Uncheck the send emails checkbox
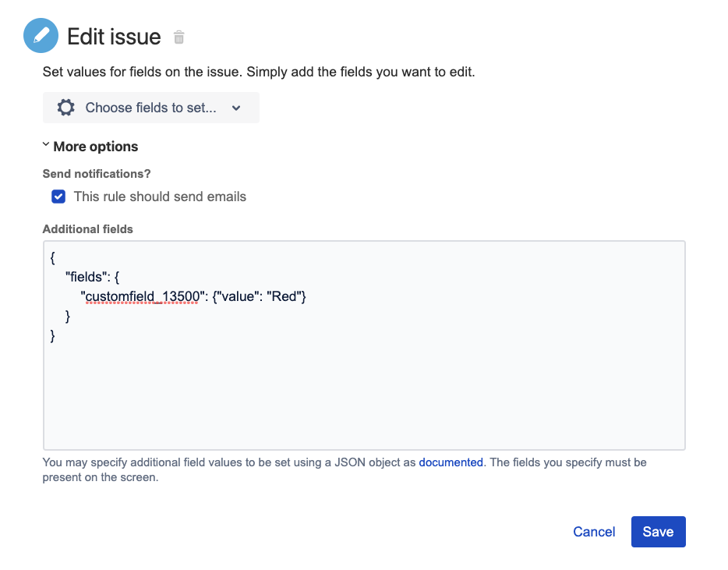The height and width of the screenshot is (570, 728). coord(58,196)
